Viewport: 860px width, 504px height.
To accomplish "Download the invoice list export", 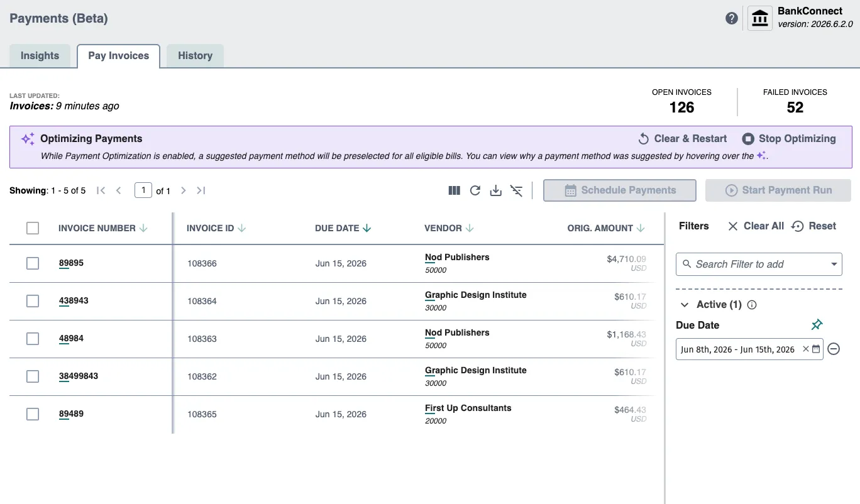I will 496,190.
